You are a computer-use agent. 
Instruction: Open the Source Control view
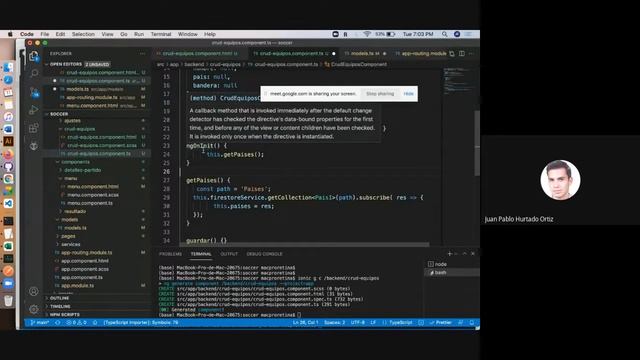(x=34, y=92)
